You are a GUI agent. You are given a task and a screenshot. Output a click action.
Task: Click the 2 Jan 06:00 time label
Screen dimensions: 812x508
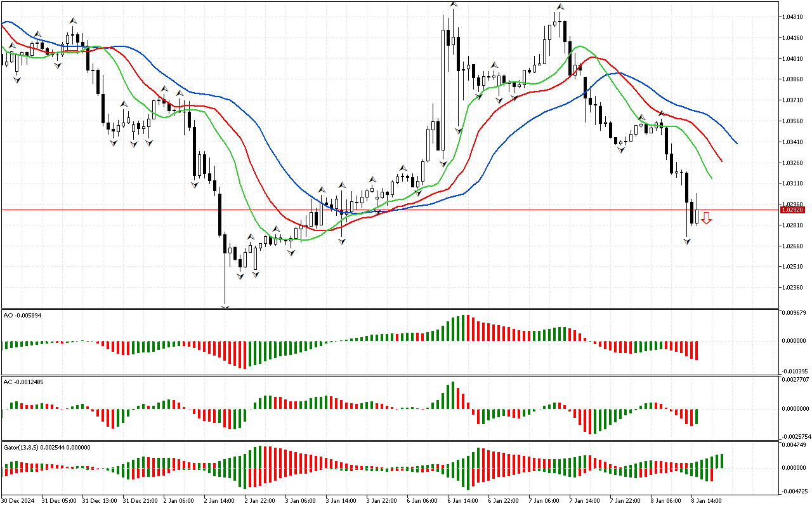tap(179, 500)
